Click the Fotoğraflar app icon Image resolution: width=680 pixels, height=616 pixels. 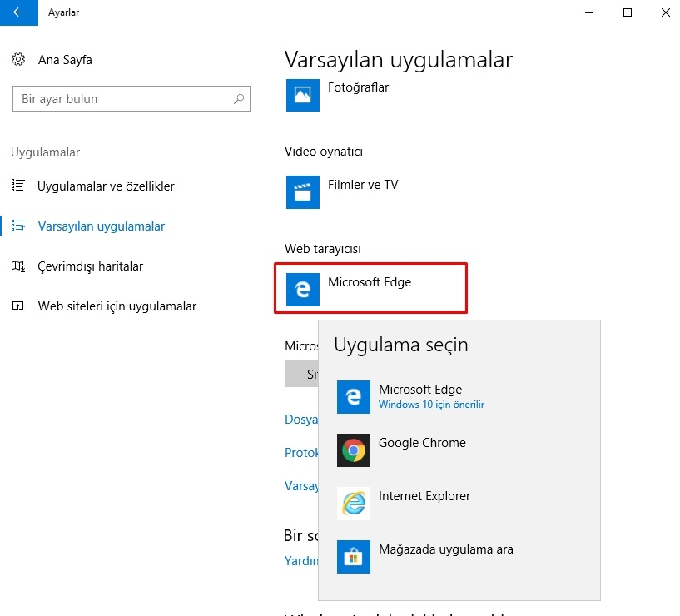click(302, 95)
